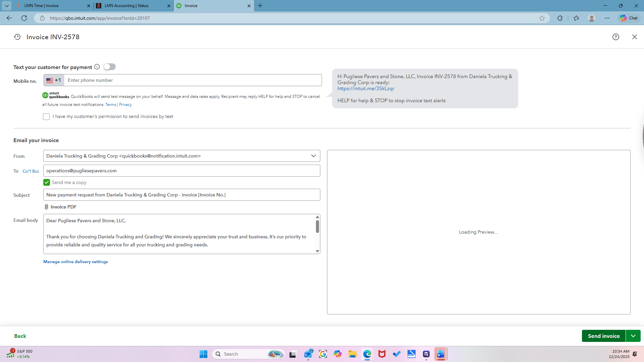Click Cc/1 Bcc link

31,171
